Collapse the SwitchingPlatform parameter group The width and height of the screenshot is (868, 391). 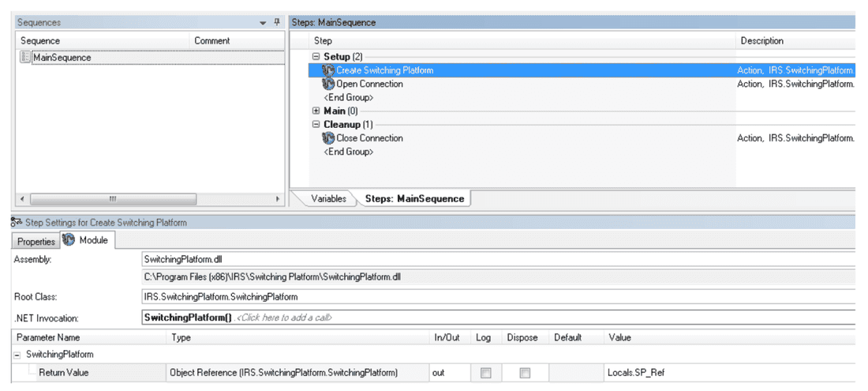(17, 355)
